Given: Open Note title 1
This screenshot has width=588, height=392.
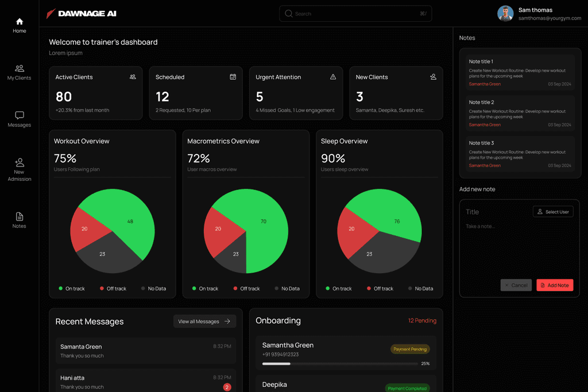Looking at the screenshot, I should (520, 72).
